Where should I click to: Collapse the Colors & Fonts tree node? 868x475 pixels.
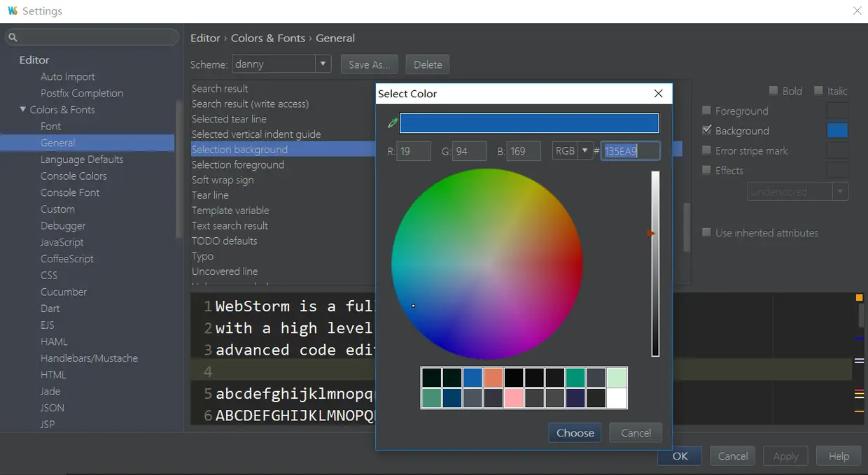23,109
